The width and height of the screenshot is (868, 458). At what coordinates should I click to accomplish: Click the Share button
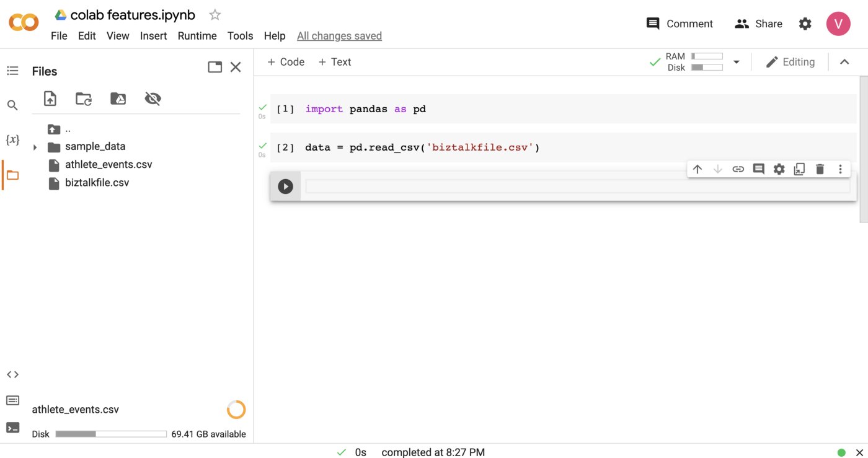[758, 24]
